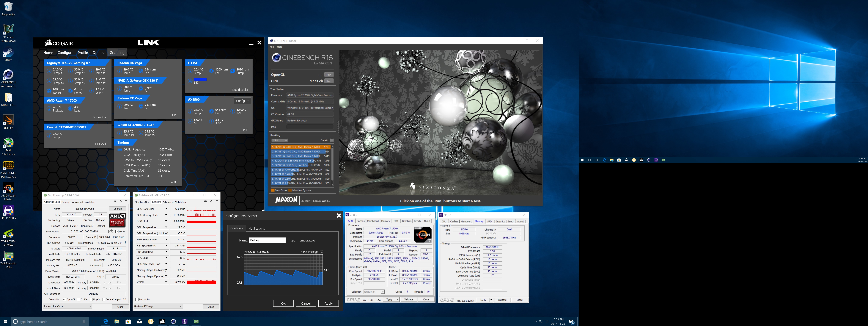The image size is (868, 326).
Task: Click the screenshot camera icon in the left GPU-Z window
Action: (115, 201)
